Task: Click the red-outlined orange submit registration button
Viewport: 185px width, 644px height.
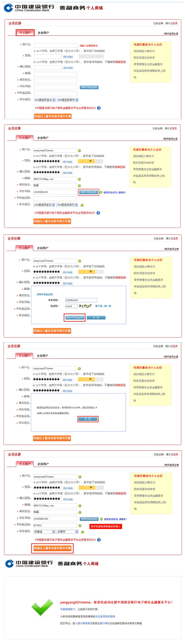Action: [x=52, y=548]
